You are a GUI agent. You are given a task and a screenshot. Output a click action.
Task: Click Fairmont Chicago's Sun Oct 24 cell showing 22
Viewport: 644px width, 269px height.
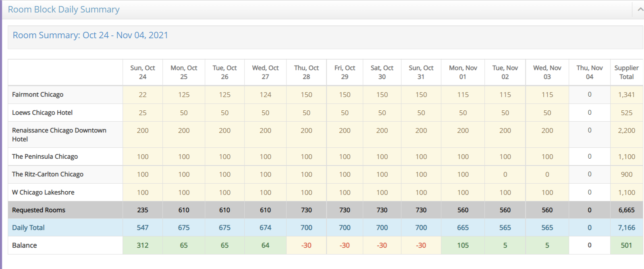click(143, 95)
